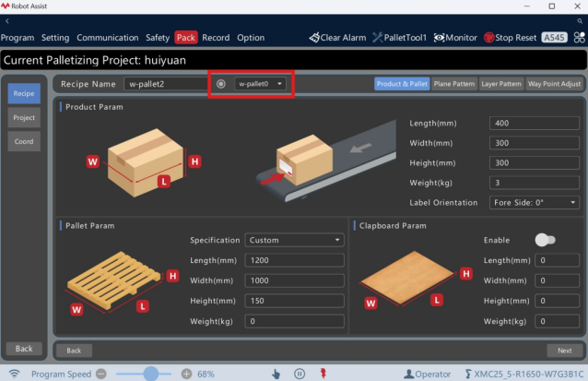Select the Project sidebar button
The width and height of the screenshot is (588, 381).
(x=24, y=117)
